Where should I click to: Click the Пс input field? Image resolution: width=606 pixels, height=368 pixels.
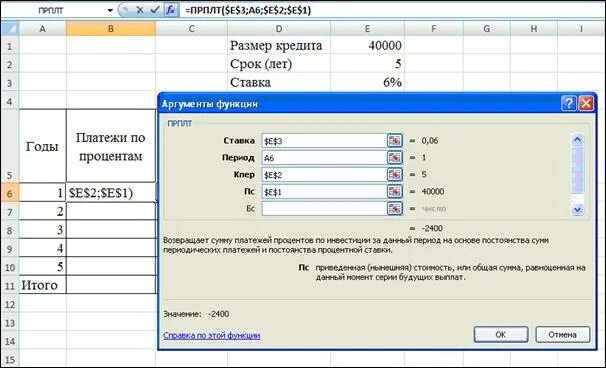point(324,192)
